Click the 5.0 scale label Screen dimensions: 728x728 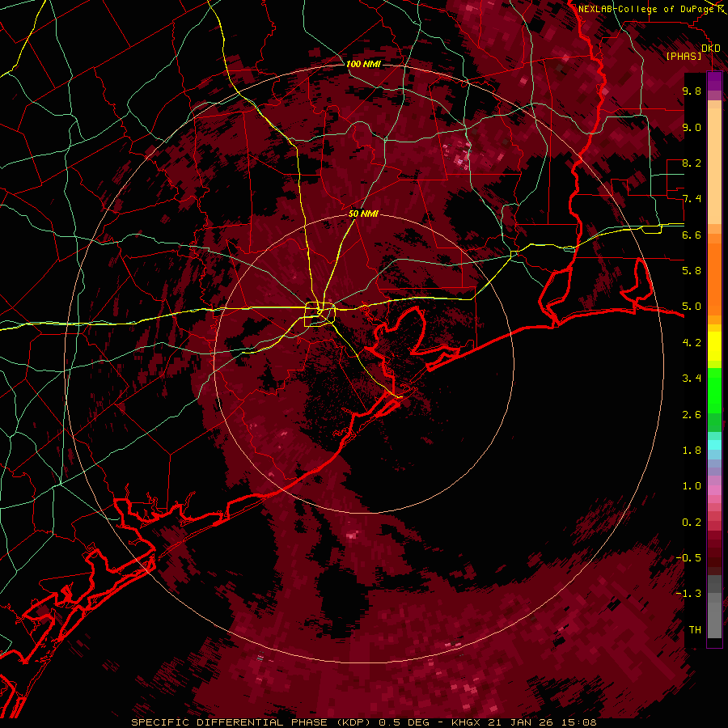pos(692,307)
